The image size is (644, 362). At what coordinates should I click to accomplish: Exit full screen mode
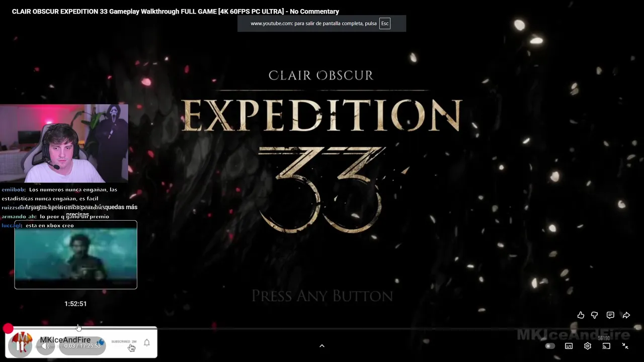[x=625, y=346]
